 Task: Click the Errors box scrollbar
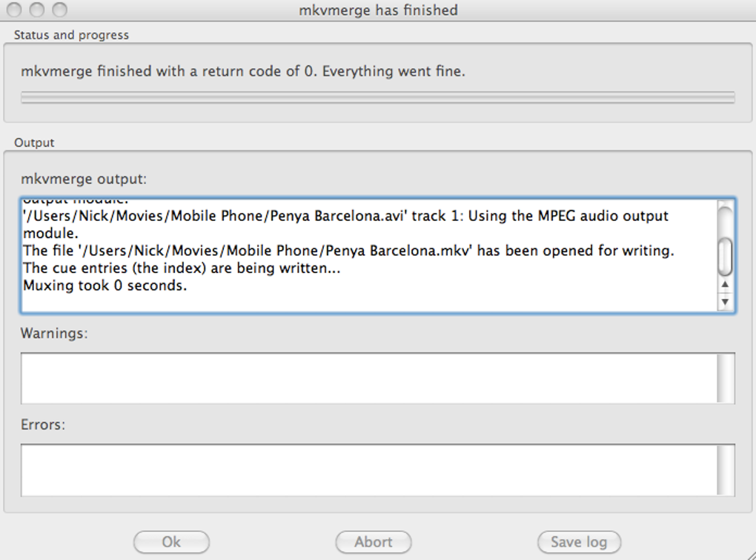coord(726,470)
